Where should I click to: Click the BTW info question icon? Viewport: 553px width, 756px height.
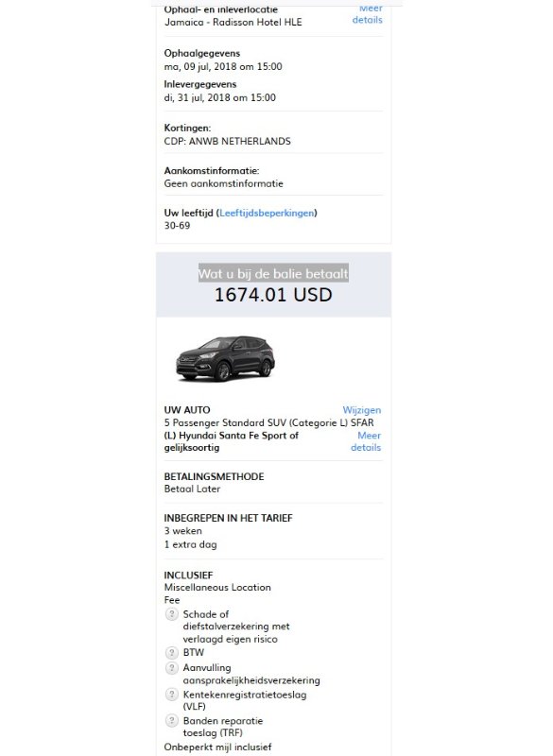click(172, 652)
